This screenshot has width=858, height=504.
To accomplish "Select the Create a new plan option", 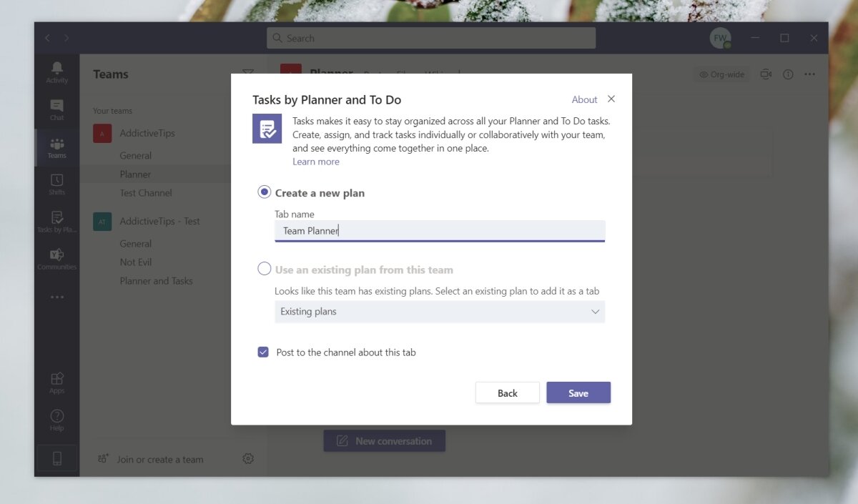I will tap(264, 192).
